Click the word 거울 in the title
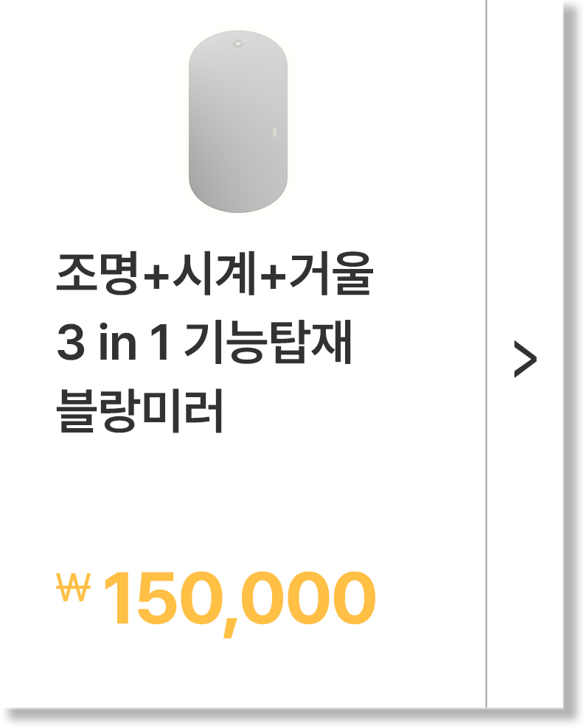 pyautogui.click(x=331, y=273)
